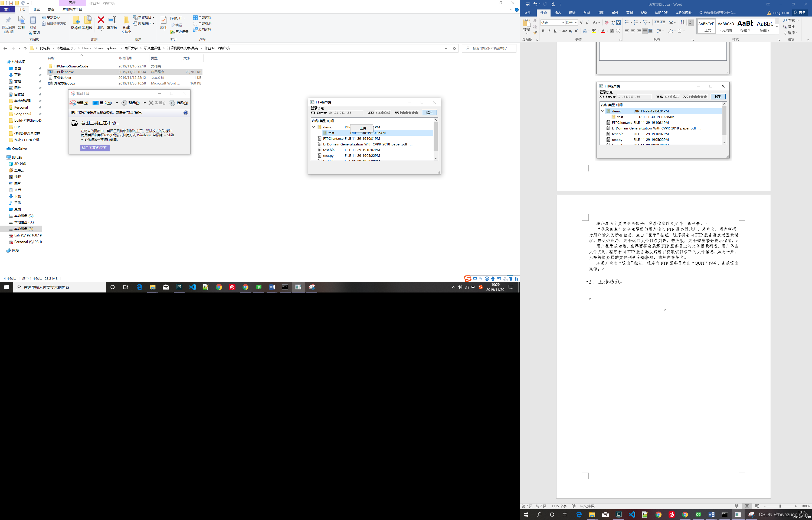
Task: Open the font size dropdown showing 四号
Action: coord(576,23)
